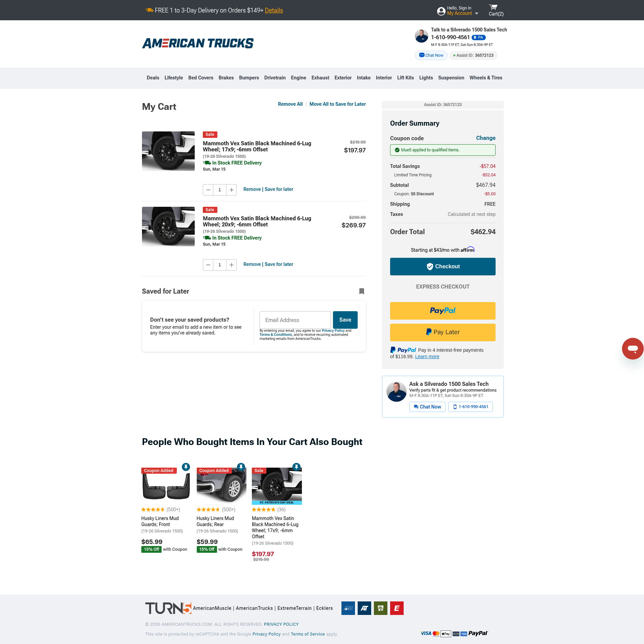Open the shopping cart icon in header
Image resolution: width=644 pixels, height=644 pixels.
(493, 7)
